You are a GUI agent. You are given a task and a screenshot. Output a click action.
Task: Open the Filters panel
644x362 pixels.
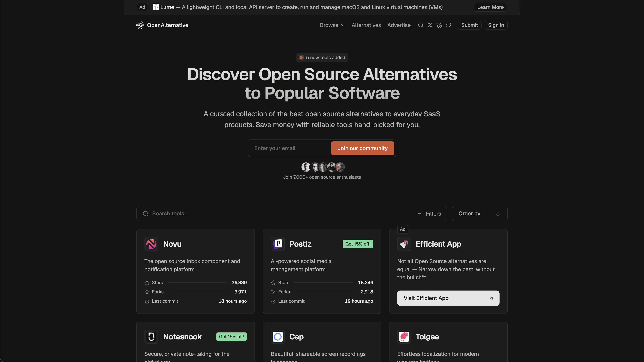tap(429, 214)
